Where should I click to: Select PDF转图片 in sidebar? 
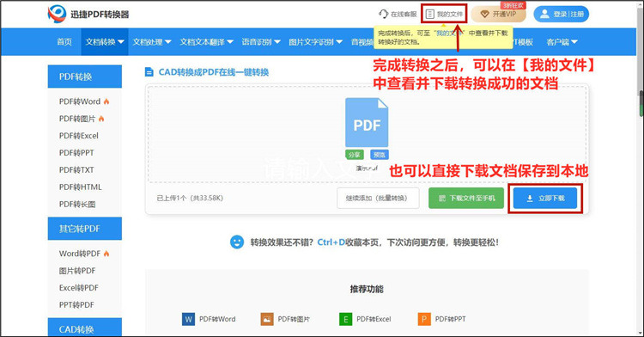click(76, 119)
